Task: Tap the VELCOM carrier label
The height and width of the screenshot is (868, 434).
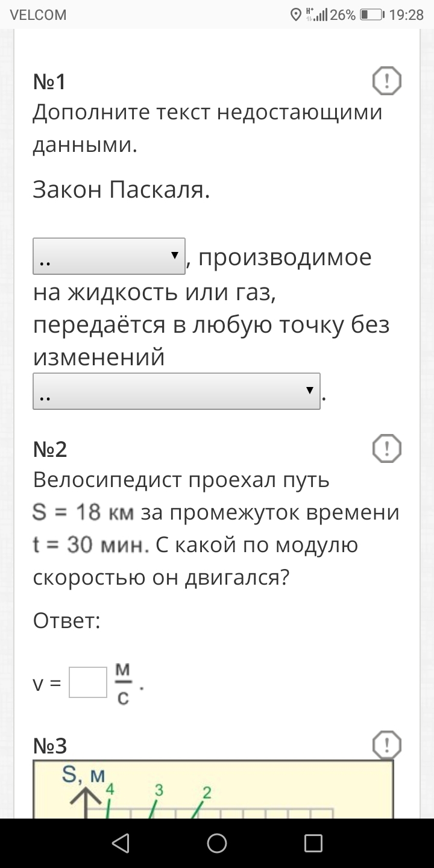Action: pos(39,15)
